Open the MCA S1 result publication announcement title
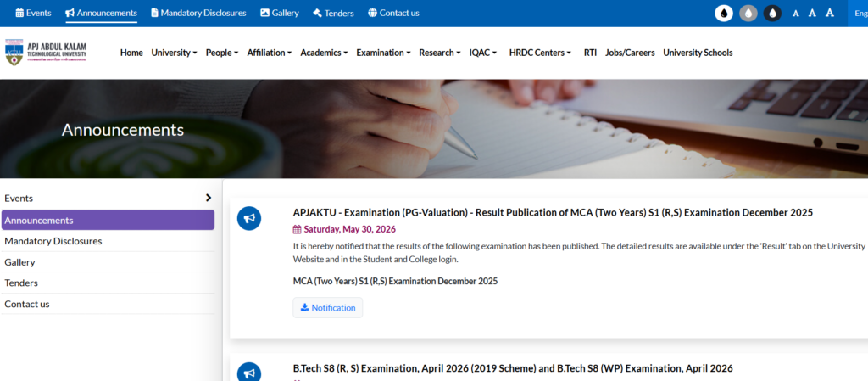This screenshot has height=381, width=868. click(553, 213)
